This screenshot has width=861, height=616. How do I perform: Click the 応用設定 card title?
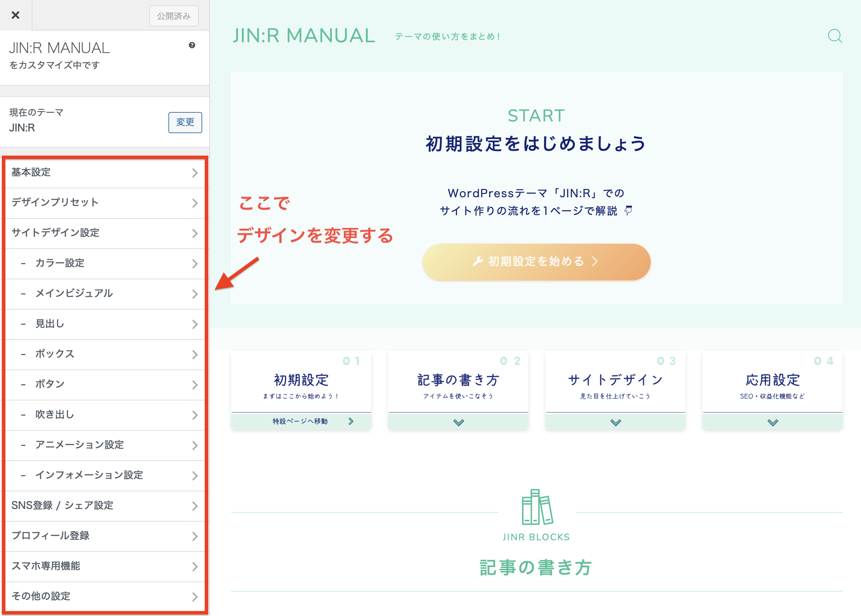[x=773, y=380]
